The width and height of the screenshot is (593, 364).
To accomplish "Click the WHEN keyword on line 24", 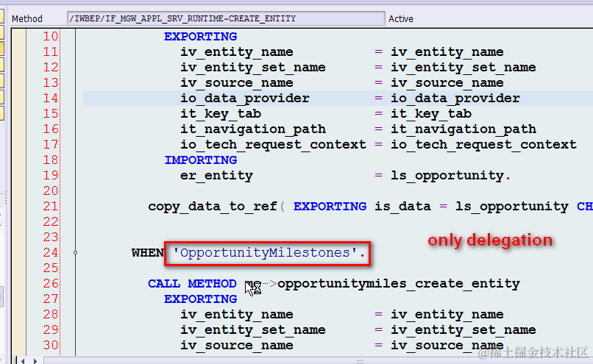I will (x=147, y=252).
